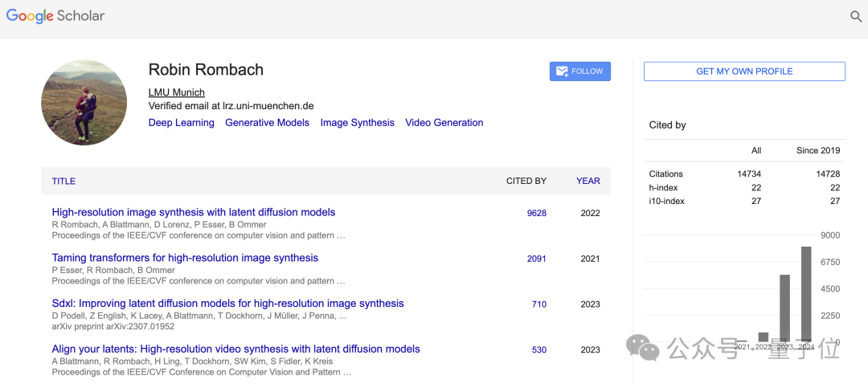Open the LMU Munich affiliation link
This screenshot has width=868, height=384.
[x=176, y=92]
